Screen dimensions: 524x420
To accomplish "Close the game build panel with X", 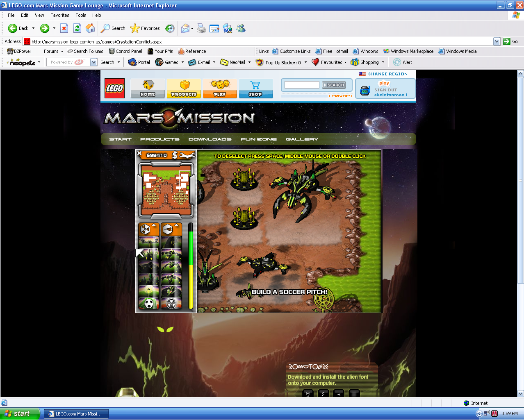I will (x=139, y=154).
